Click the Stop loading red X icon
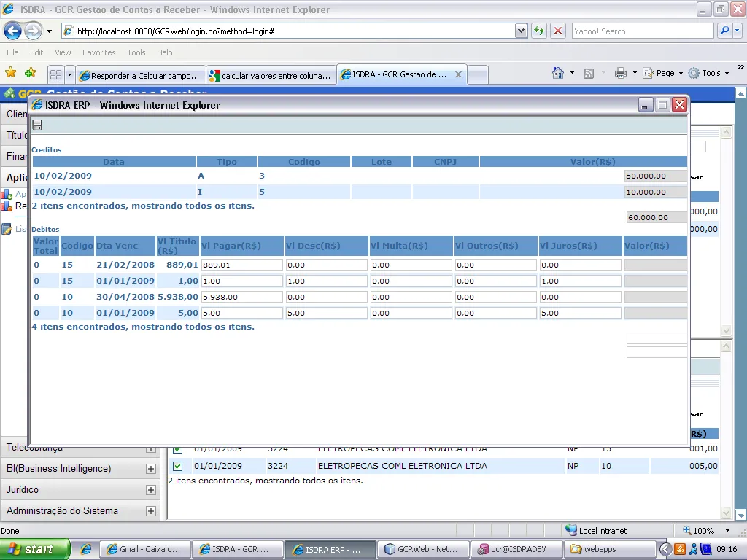747x560 pixels. tap(557, 31)
